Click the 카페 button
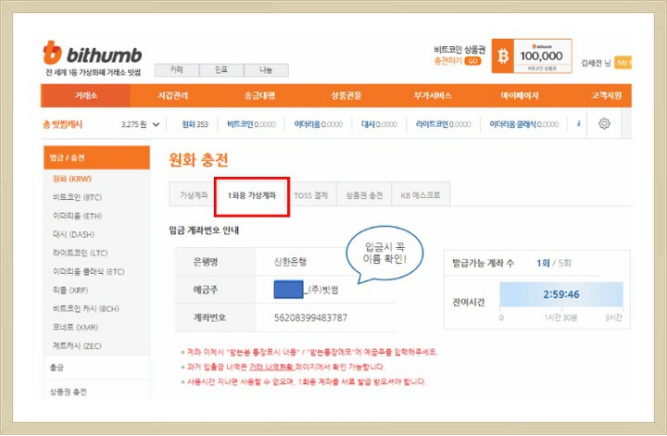 tap(177, 70)
